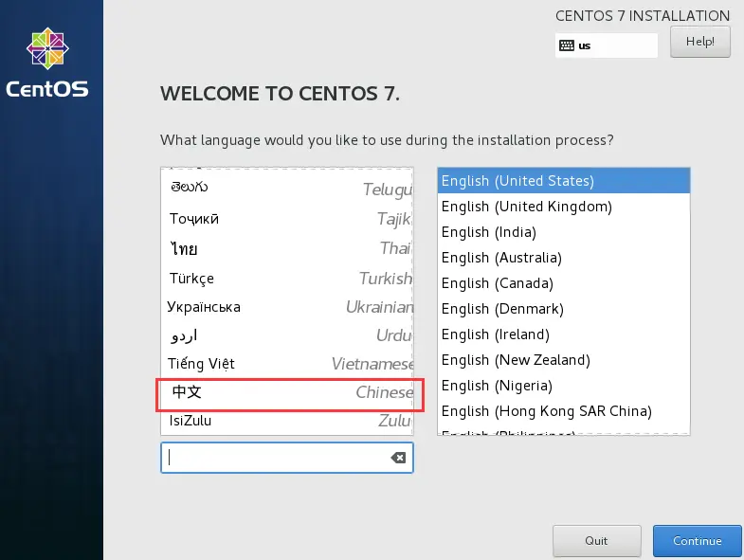The height and width of the screenshot is (560, 744).
Task: Choose English (Canada) locale
Action: pos(564,283)
